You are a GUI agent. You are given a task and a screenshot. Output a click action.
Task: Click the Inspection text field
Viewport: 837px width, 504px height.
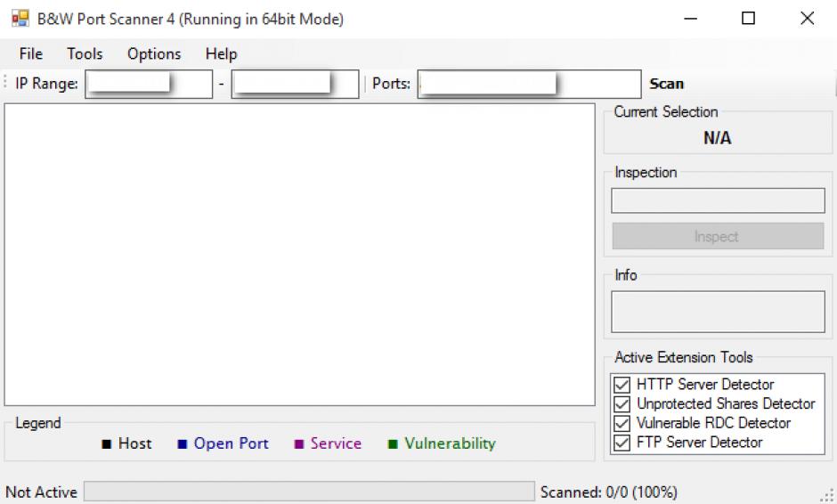point(718,200)
